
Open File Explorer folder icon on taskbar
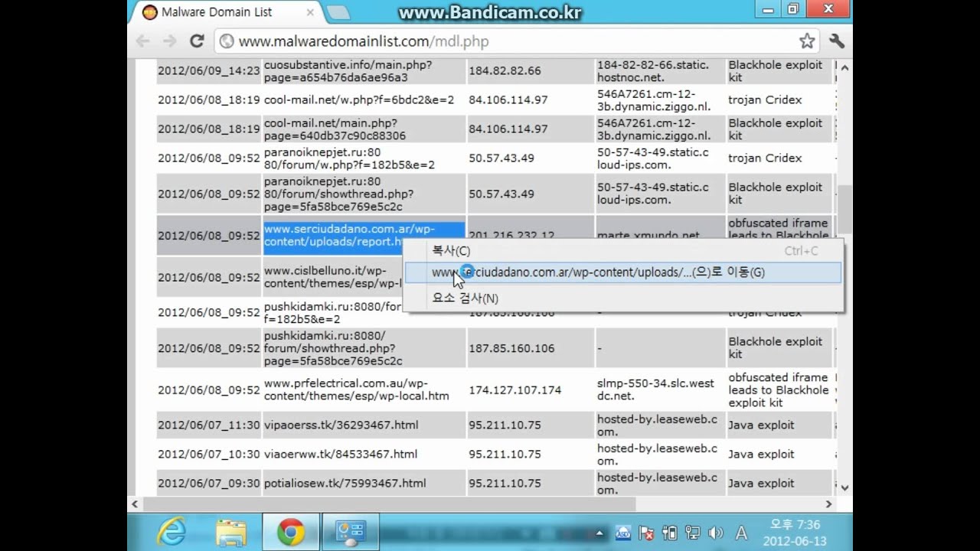point(230,532)
